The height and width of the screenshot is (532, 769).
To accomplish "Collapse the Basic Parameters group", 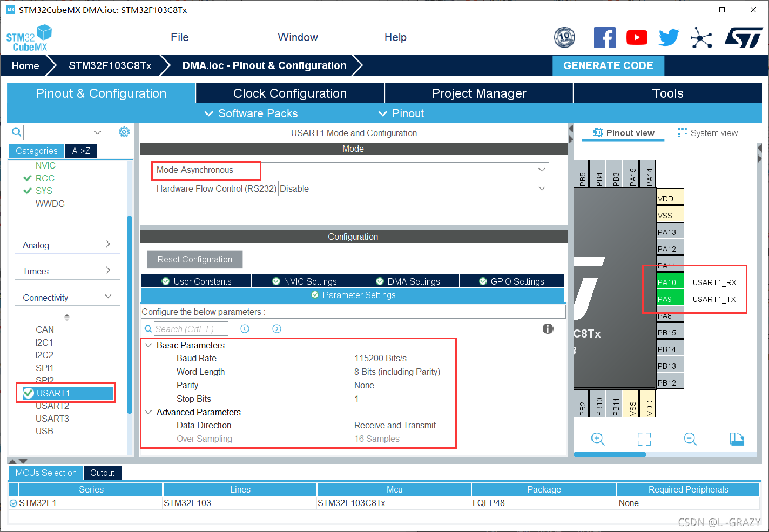I will [x=149, y=345].
